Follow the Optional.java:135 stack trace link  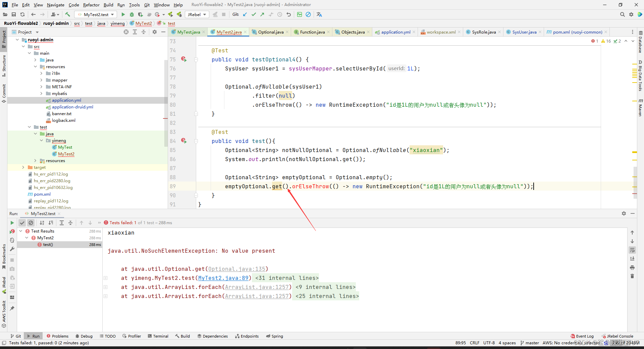(x=237, y=269)
